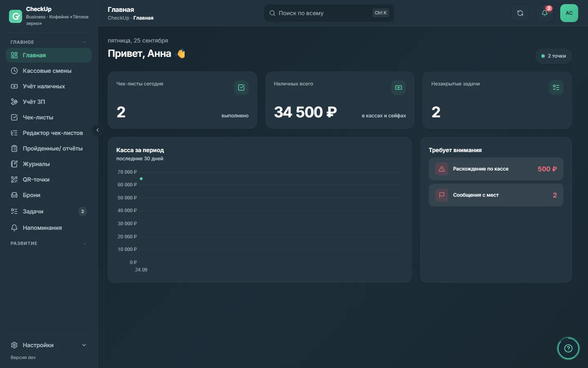Screen dimensions: 588x368
Task: Open the 2 точки locations selector
Action: pyautogui.click(x=554, y=56)
